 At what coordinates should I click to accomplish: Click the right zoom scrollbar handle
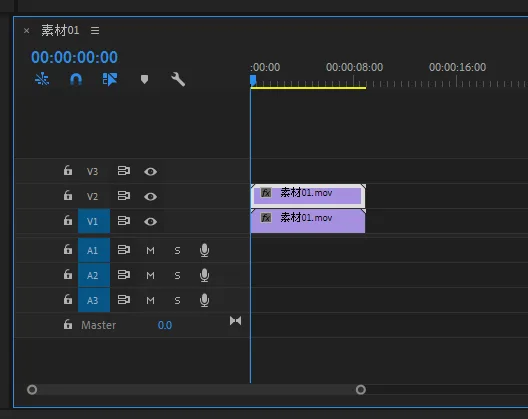361,390
